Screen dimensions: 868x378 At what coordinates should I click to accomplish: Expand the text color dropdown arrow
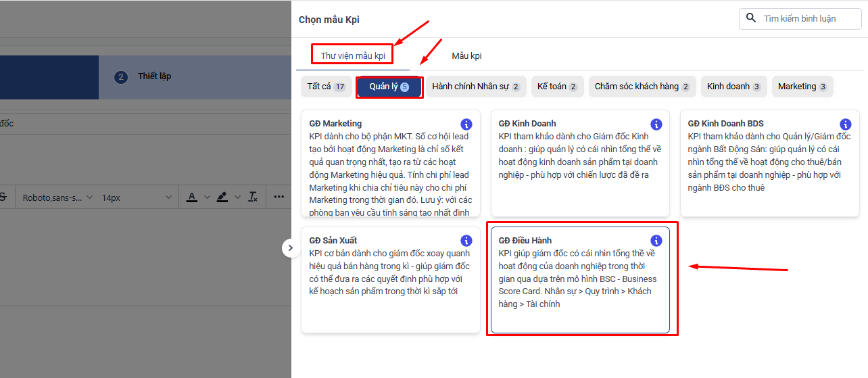tap(206, 197)
